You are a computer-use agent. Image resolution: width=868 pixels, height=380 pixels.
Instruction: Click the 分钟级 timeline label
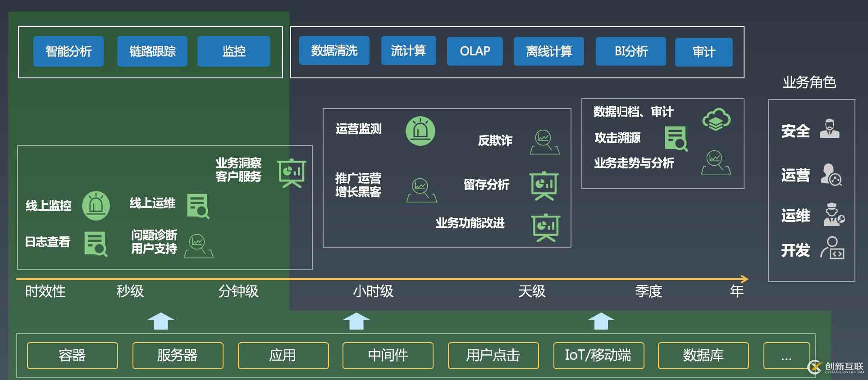238,292
